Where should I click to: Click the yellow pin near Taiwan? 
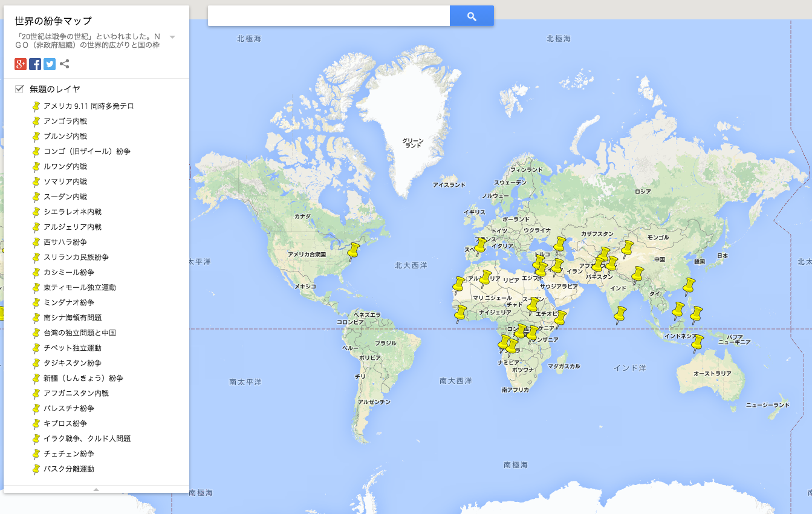(688, 285)
